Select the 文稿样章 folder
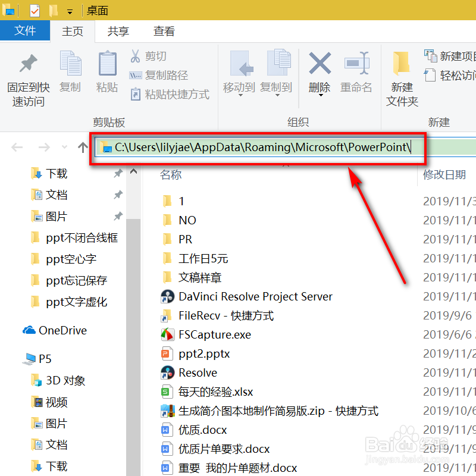The image size is (476, 476). [191, 277]
